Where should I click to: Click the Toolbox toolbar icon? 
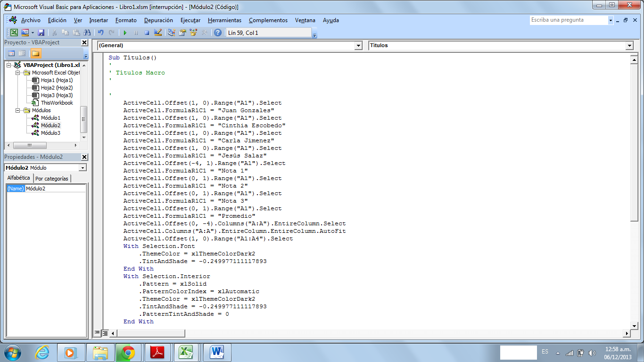(x=204, y=33)
